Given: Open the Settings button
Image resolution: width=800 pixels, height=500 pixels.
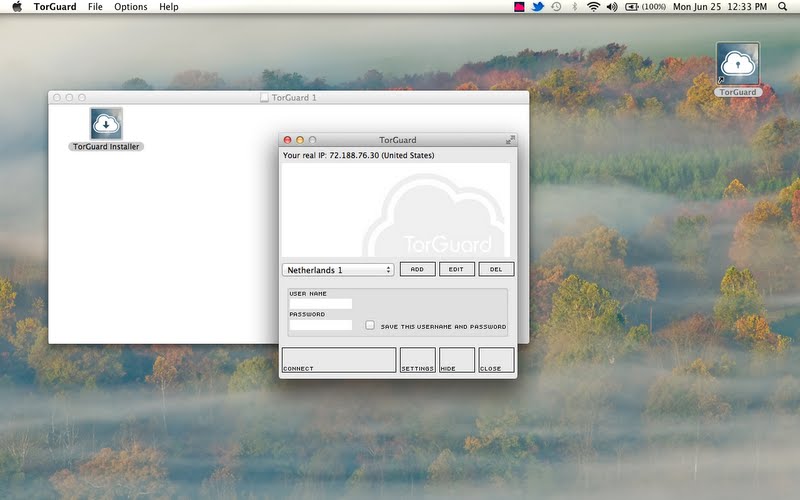Looking at the screenshot, I should 417,360.
